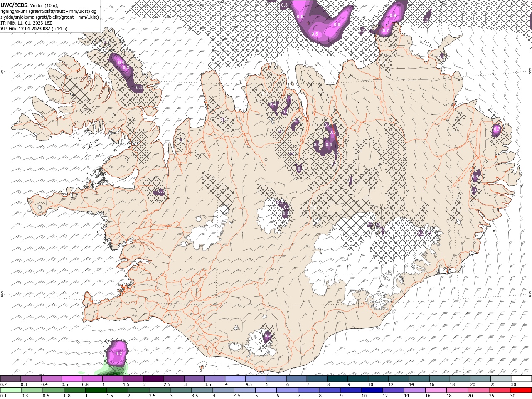
Task: Click the dark green swatch right of rain label 1
Action: click(96, 390)
